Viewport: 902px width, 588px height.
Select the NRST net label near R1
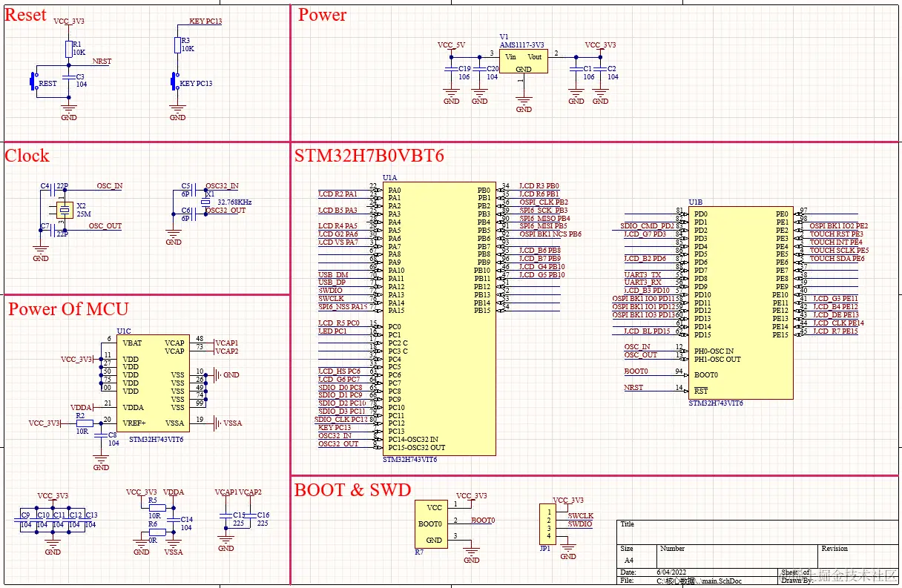(x=102, y=61)
